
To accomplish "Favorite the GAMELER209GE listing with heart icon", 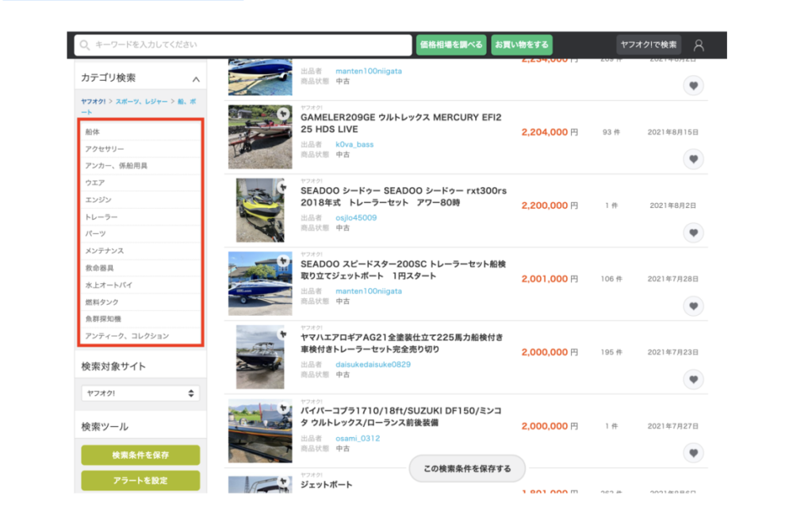I will (694, 159).
